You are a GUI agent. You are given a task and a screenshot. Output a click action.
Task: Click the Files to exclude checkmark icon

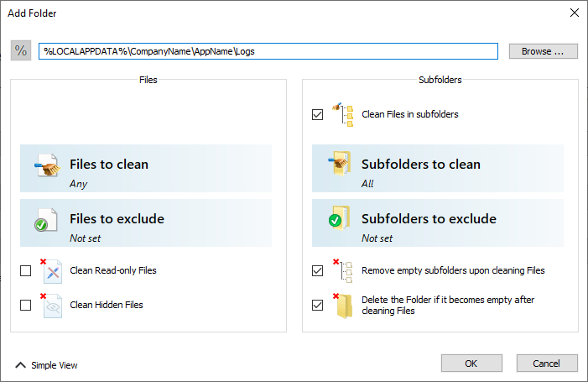click(46, 220)
